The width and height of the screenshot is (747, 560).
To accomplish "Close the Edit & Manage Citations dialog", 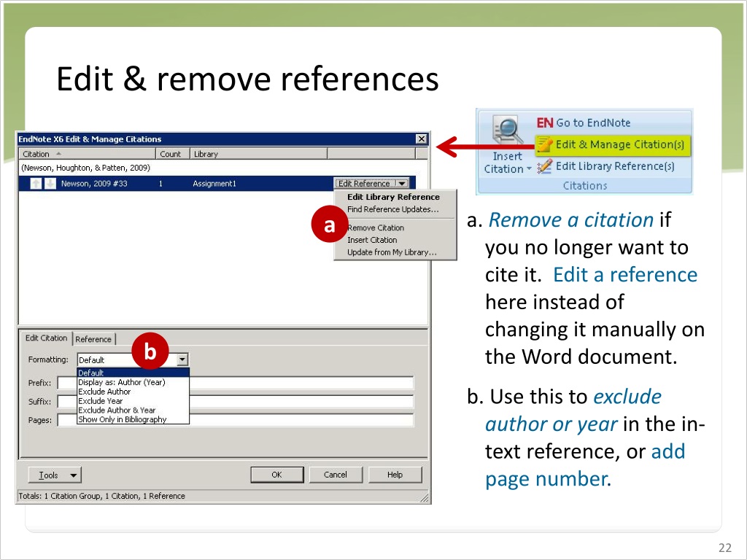I will pyautogui.click(x=421, y=139).
